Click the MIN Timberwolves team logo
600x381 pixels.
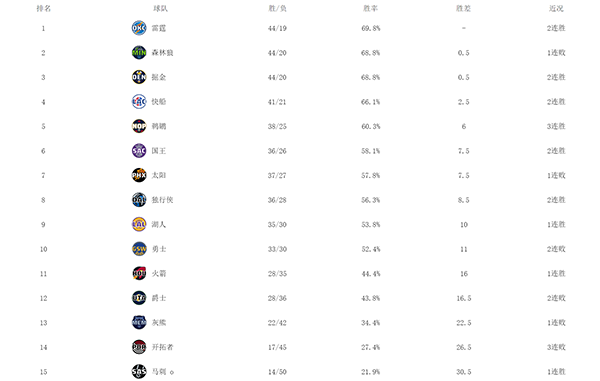coord(139,52)
